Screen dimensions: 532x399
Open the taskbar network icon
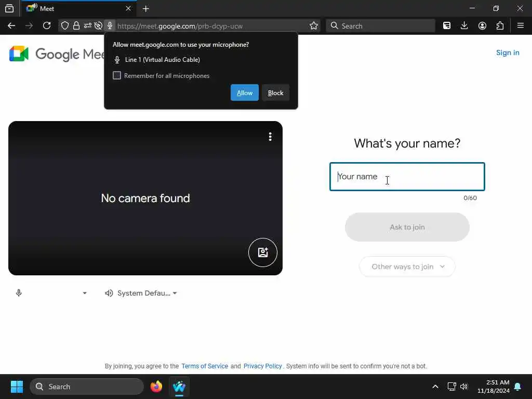coord(451,387)
